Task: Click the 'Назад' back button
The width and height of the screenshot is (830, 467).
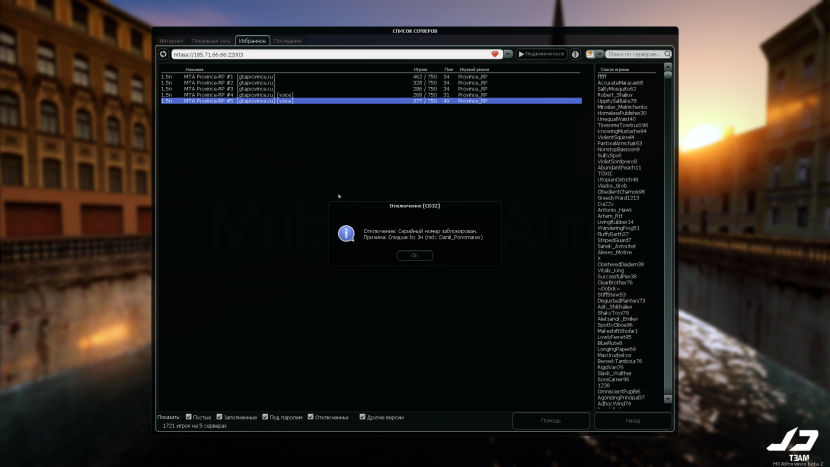Action: click(x=632, y=421)
